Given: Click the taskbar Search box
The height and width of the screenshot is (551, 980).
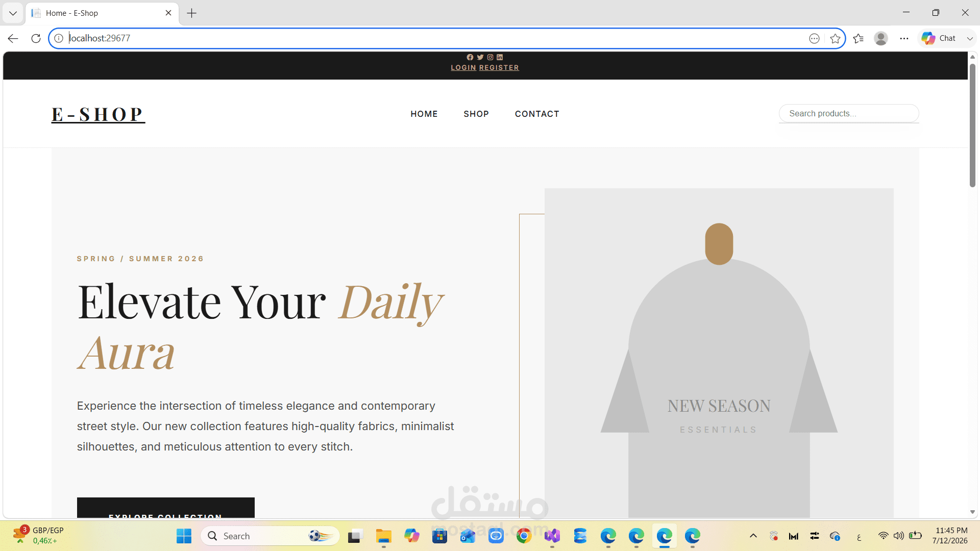Looking at the screenshot, I should click(271, 536).
